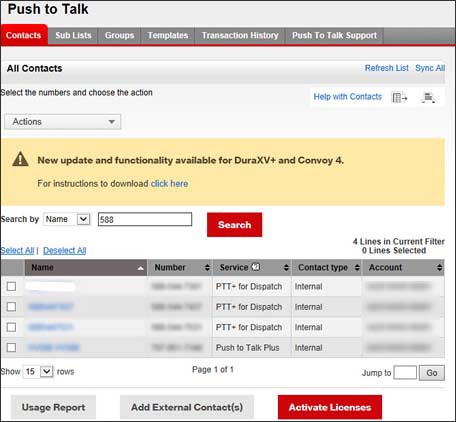
Task: Click the Activate Licenses button
Action: [330, 407]
